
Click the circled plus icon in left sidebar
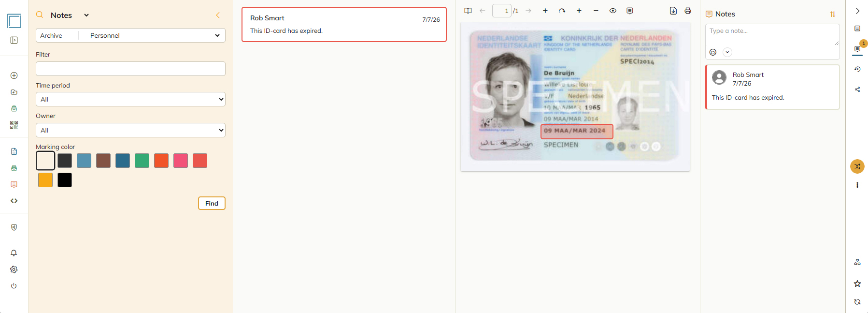14,75
